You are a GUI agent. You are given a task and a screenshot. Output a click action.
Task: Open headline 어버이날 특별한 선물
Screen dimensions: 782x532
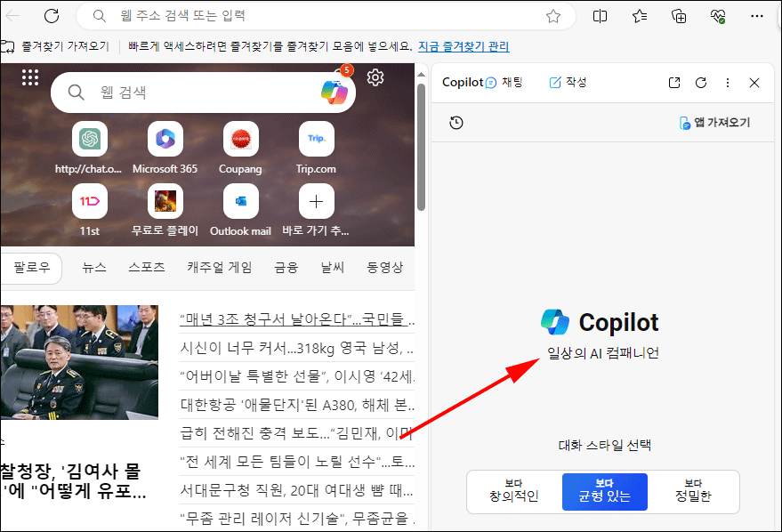click(x=297, y=376)
